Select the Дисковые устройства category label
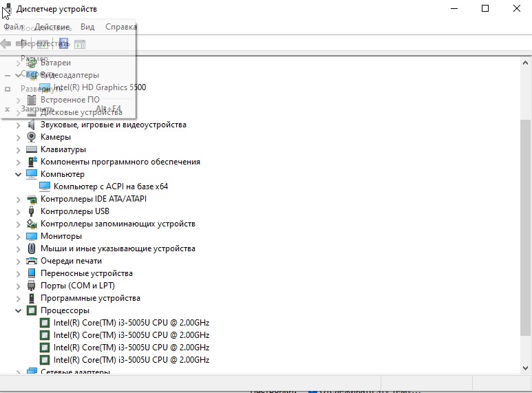Viewport: 532px width, 393px height. 81,112
